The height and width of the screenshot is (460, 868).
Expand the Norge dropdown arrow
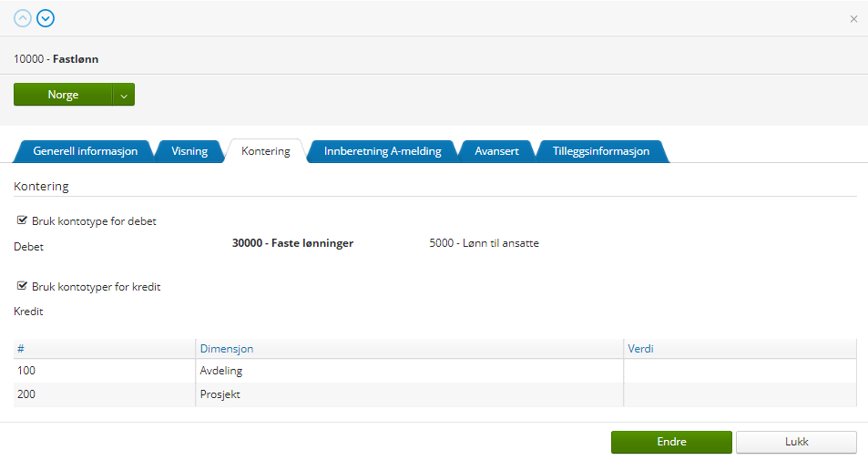coord(124,96)
